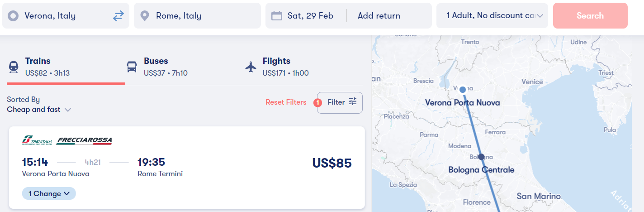Screen dimensions: 644x212
Task: Click the bus icon in Buses tab
Action: click(132, 67)
